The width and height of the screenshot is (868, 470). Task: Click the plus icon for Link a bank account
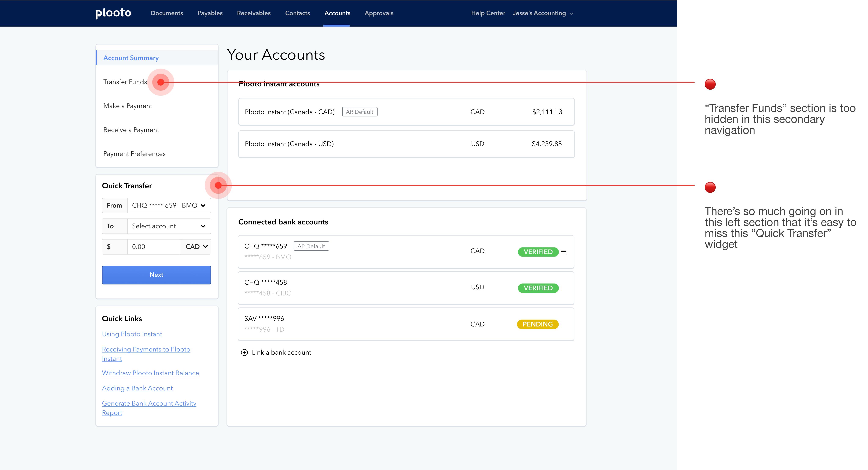pos(244,352)
